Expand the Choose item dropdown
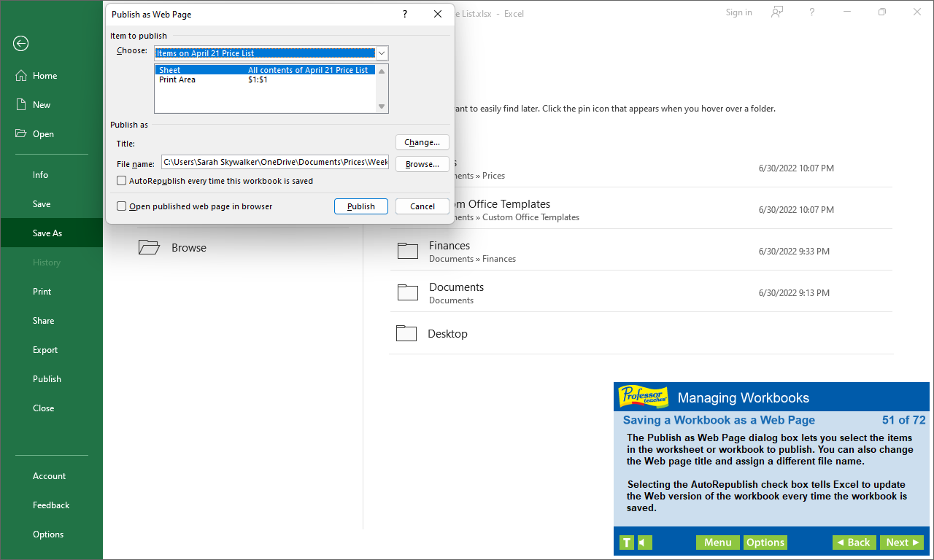This screenshot has height=560, width=934. click(x=382, y=53)
